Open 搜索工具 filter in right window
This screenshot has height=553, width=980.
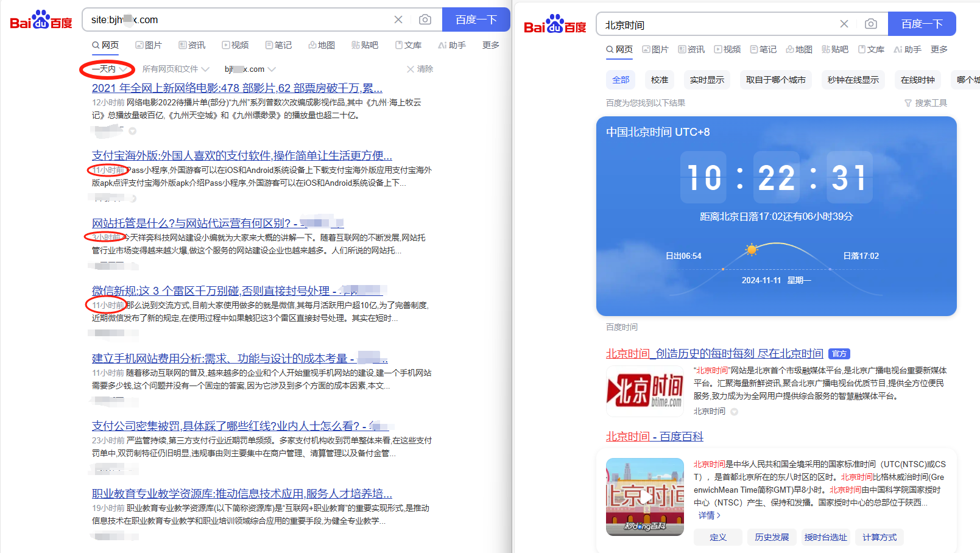pyautogui.click(x=926, y=103)
